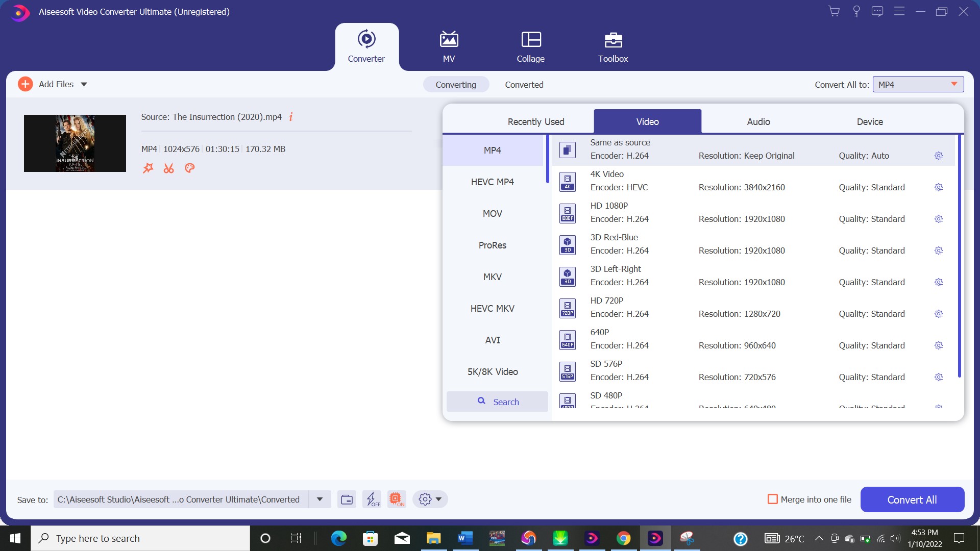980x551 pixels.
Task: Click the register key icon
Action: [856, 11]
